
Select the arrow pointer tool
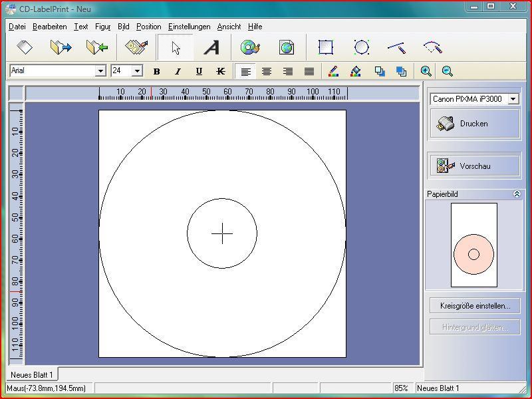[x=176, y=48]
